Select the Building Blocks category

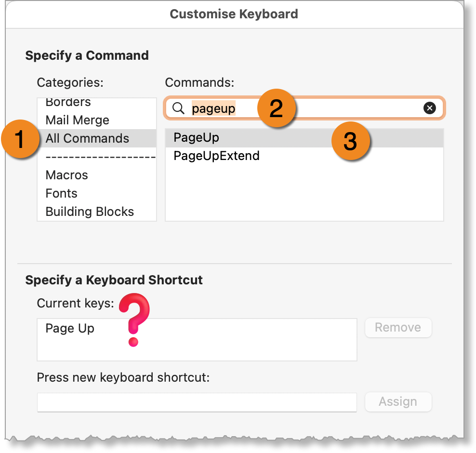[x=97, y=212]
